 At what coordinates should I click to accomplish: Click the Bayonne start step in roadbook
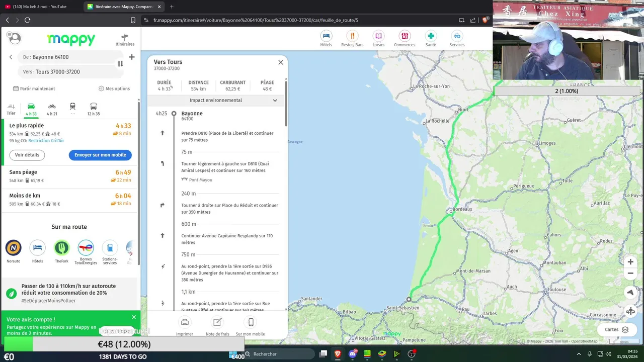click(192, 116)
